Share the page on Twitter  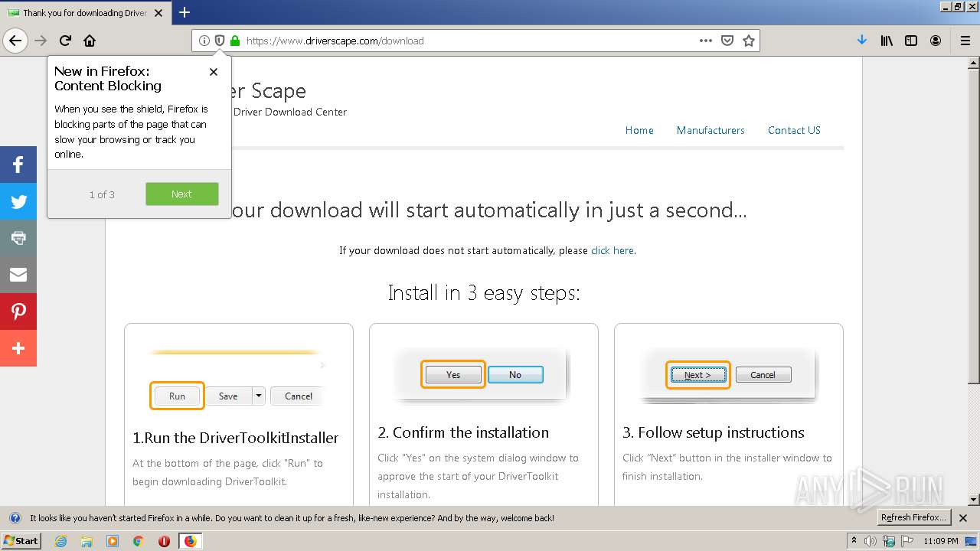coord(18,201)
